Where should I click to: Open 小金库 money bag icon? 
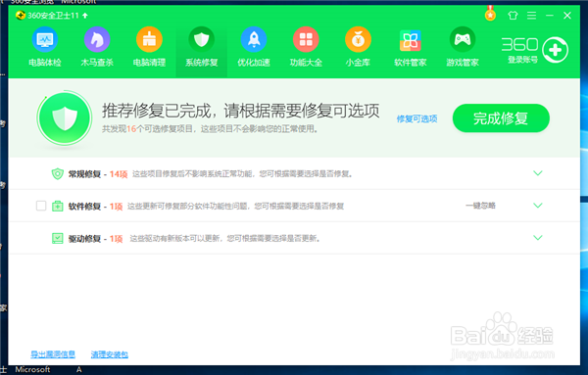358,39
